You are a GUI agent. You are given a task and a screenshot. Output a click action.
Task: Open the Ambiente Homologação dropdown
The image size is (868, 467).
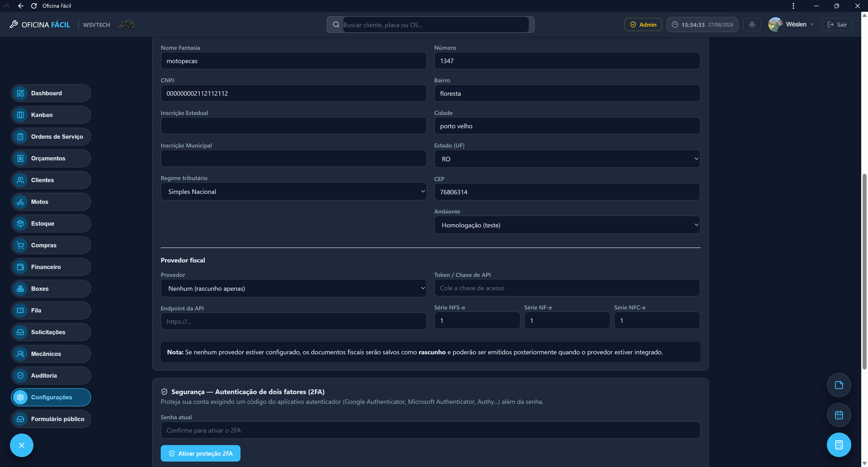click(x=567, y=225)
